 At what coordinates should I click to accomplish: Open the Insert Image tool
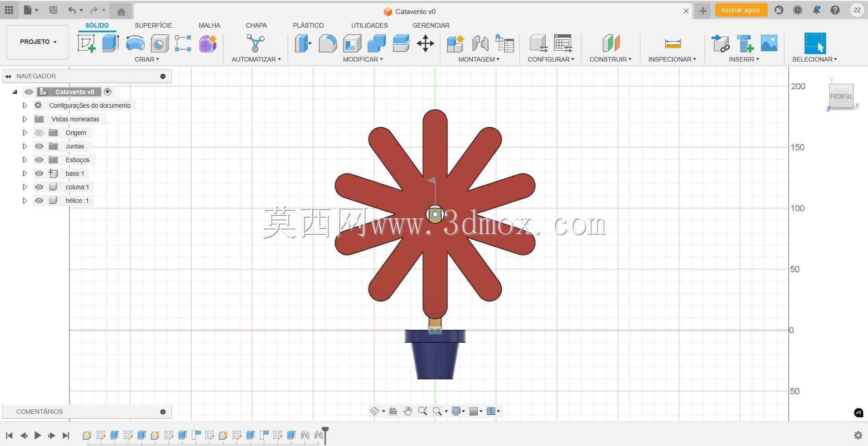(769, 43)
